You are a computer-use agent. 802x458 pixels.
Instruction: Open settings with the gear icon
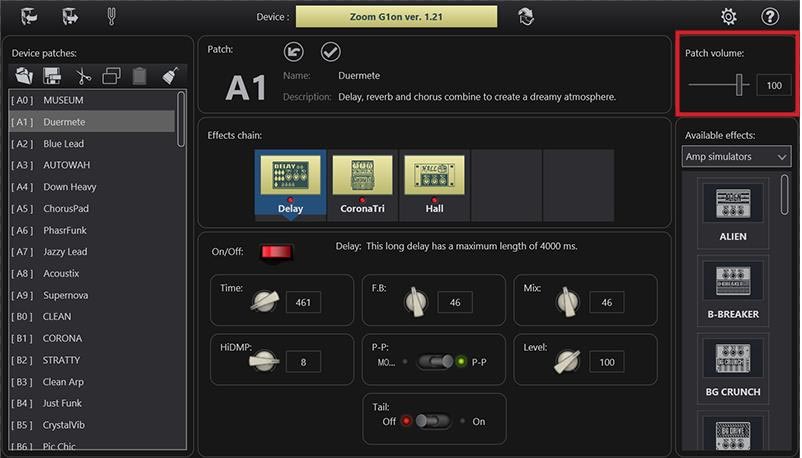(729, 16)
